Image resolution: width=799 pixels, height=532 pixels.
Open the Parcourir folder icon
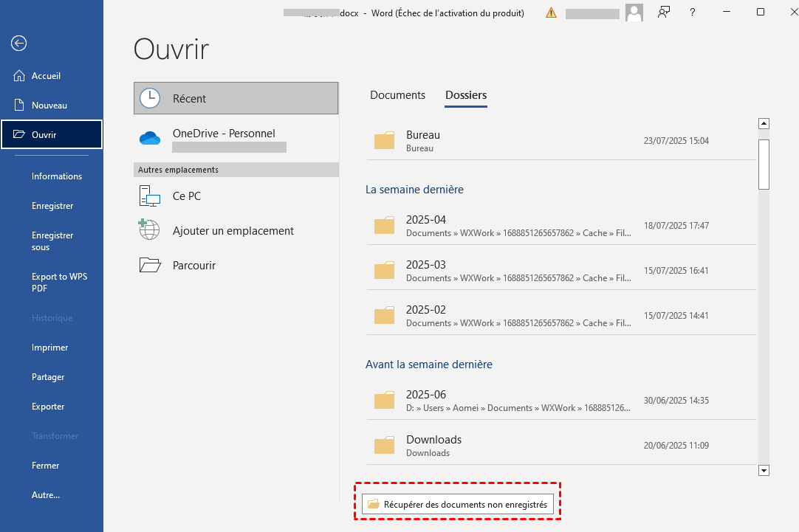click(x=150, y=265)
